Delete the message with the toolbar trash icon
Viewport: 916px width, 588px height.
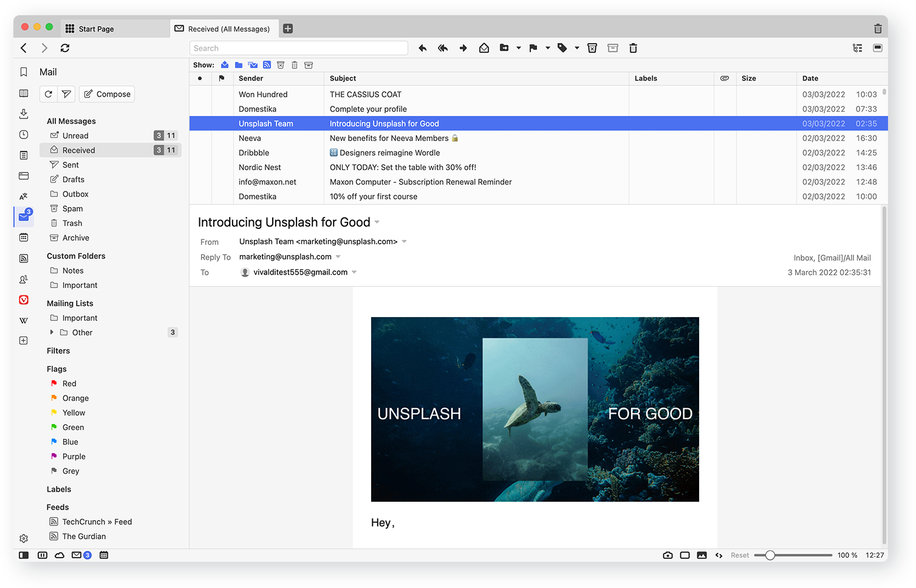[x=633, y=48]
